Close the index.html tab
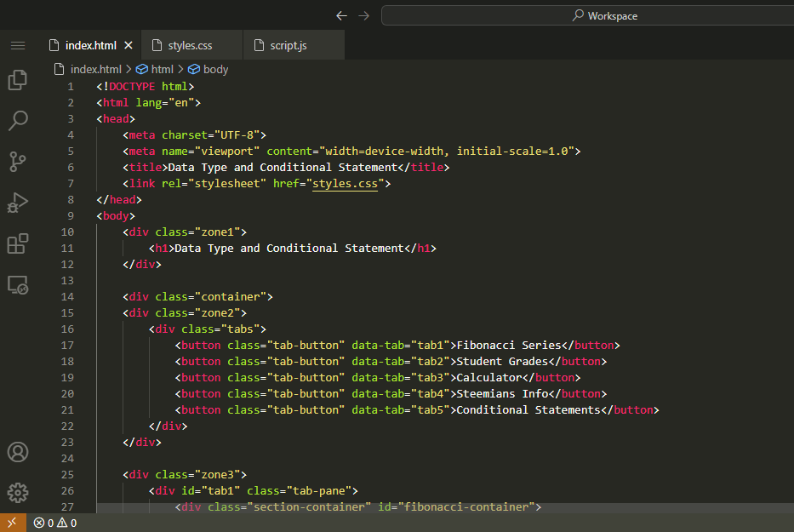The image size is (794, 532). (x=129, y=45)
